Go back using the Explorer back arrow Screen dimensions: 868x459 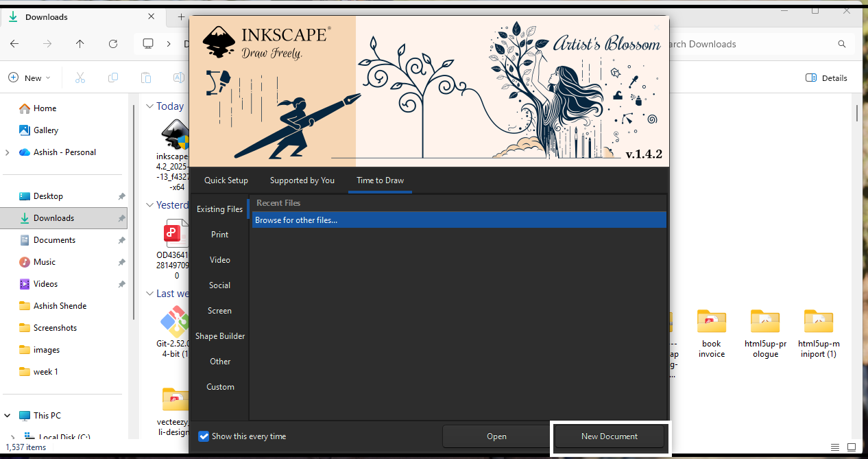(14, 44)
